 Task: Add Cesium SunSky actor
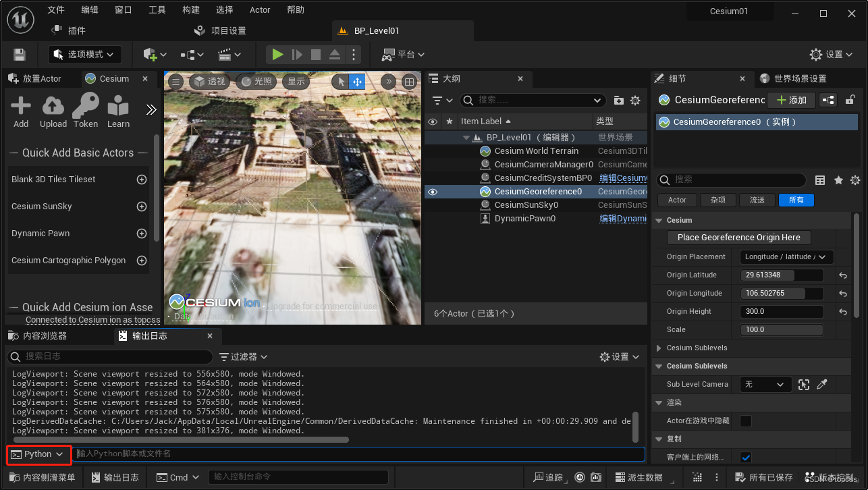click(x=142, y=207)
